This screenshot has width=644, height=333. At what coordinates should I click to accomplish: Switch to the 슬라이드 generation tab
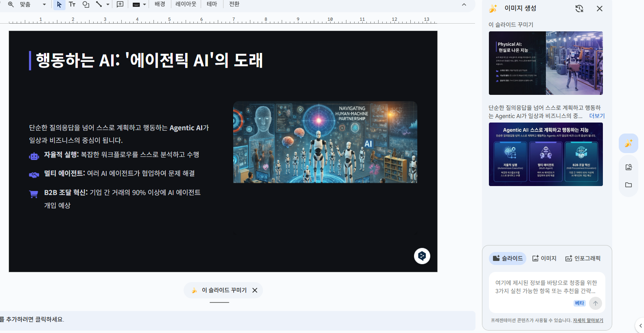click(508, 259)
